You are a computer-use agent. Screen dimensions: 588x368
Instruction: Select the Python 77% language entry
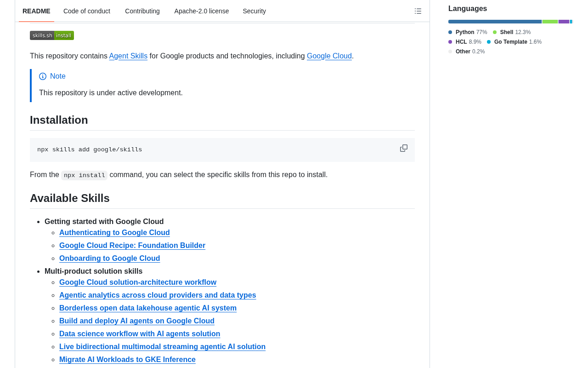468,32
